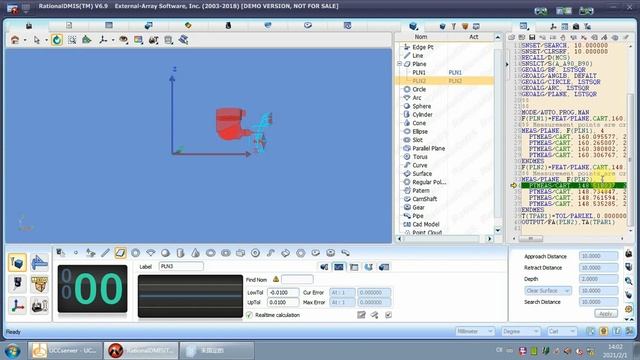Screen dimensions: 640x360
Task: Open UCCserver taskbar button
Action: tap(64, 351)
